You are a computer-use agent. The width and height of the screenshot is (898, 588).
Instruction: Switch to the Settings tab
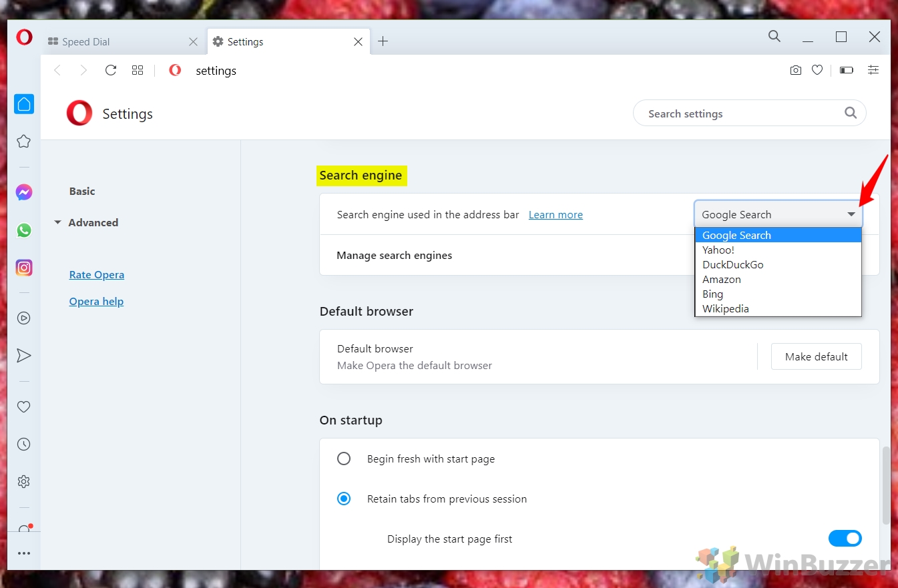[288, 41]
